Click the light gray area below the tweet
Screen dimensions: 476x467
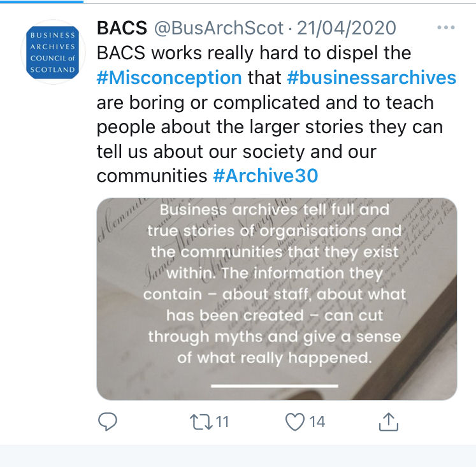click(x=238, y=456)
